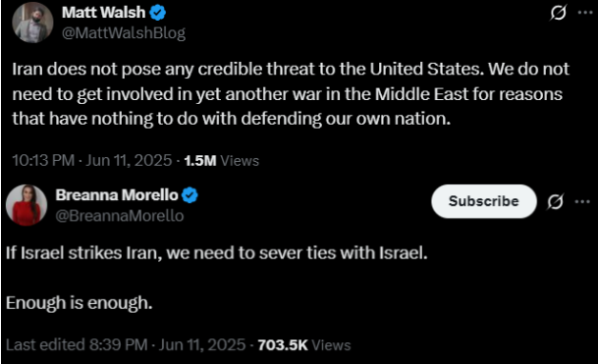Open the @BreannaMorello handle
This screenshot has height=364, width=598.
pos(120,216)
